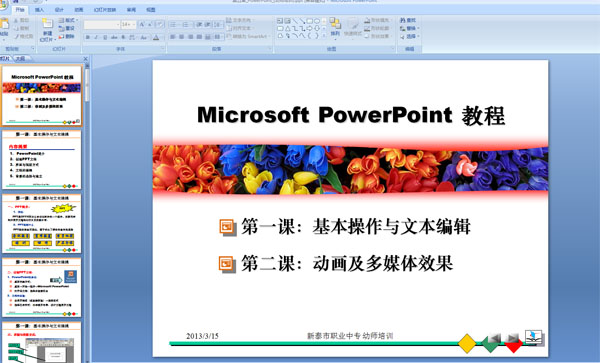Open the Font Color A swatch
This screenshot has width=600, height=363.
pyautogui.click(x=156, y=37)
